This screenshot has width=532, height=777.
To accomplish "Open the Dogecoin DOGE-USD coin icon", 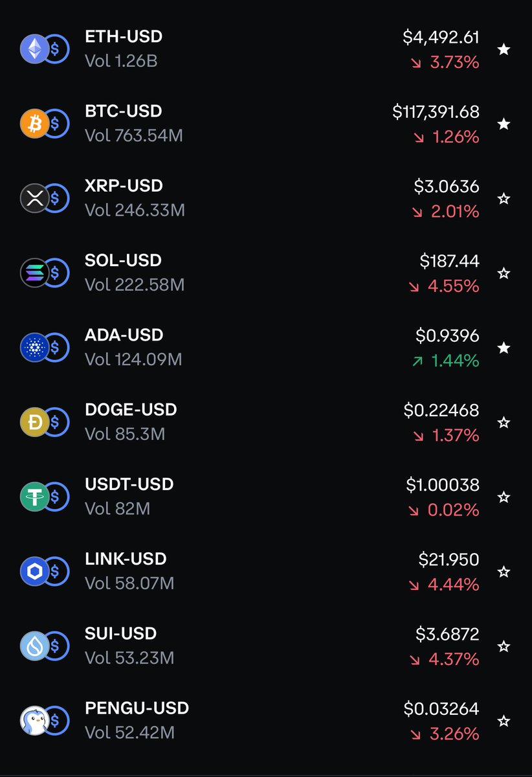I will [36, 422].
